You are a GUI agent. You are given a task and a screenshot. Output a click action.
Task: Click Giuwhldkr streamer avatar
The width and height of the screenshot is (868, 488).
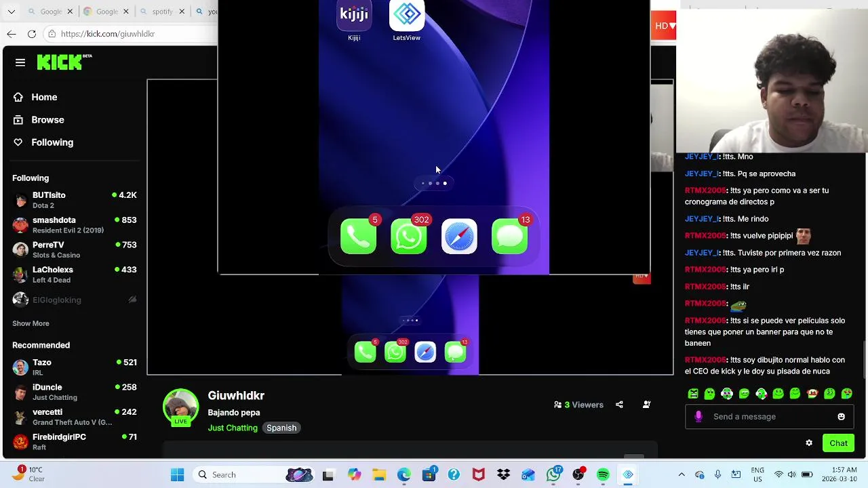click(180, 406)
